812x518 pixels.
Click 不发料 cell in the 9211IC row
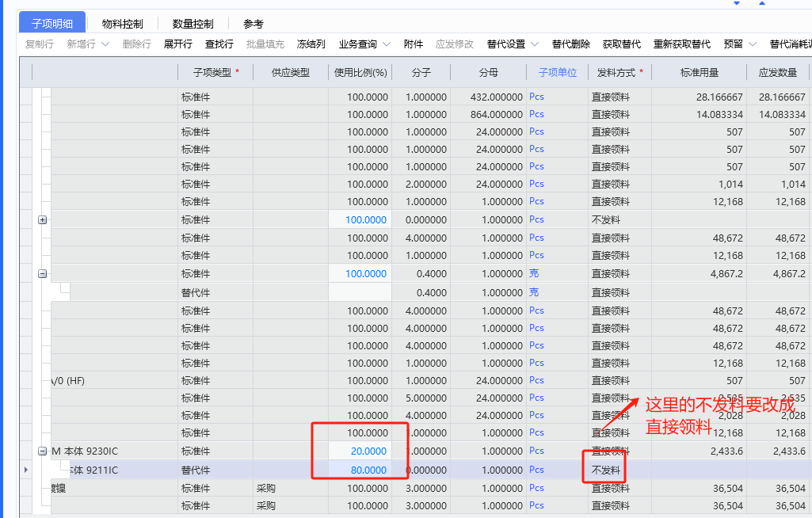619,470
